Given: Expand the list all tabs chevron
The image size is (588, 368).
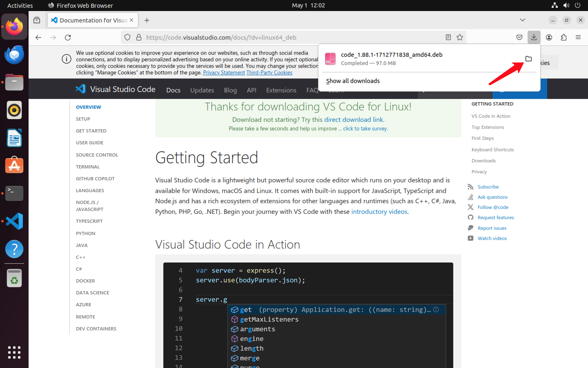Looking at the screenshot, I should pos(522,20).
